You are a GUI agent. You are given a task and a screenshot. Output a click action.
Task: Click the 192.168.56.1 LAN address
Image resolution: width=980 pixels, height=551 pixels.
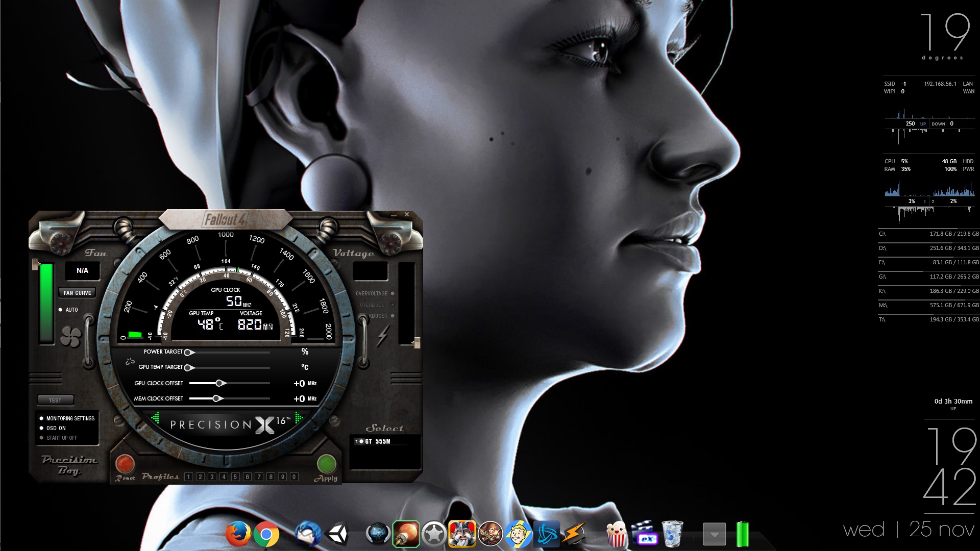pos(940,84)
